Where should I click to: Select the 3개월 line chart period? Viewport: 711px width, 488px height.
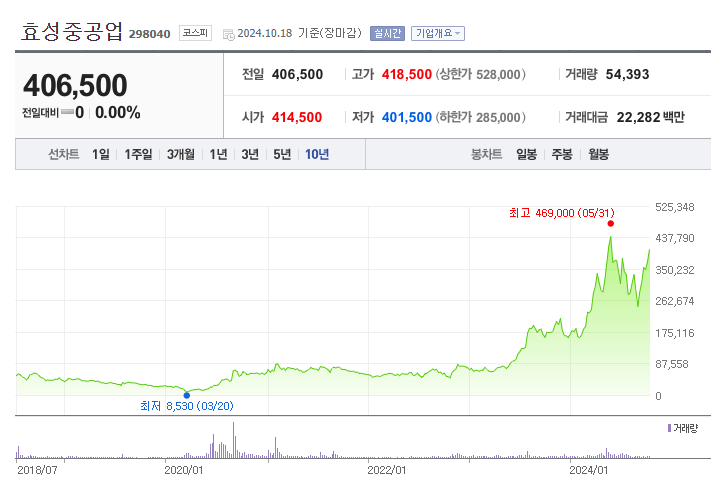point(180,154)
